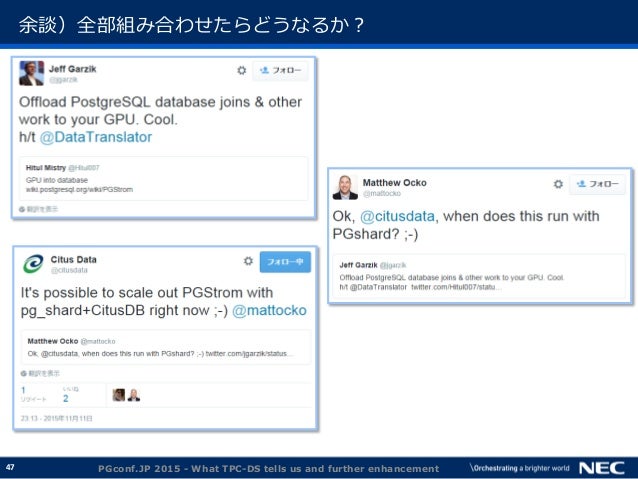This screenshot has height=479, width=638.
Task: Open Jeff Garzik's profile photo
Action: click(x=31, y=73)
